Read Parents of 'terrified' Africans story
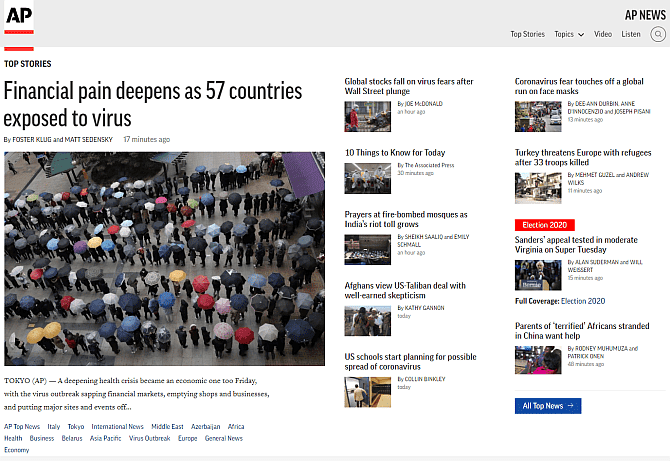 click(582, 331)
